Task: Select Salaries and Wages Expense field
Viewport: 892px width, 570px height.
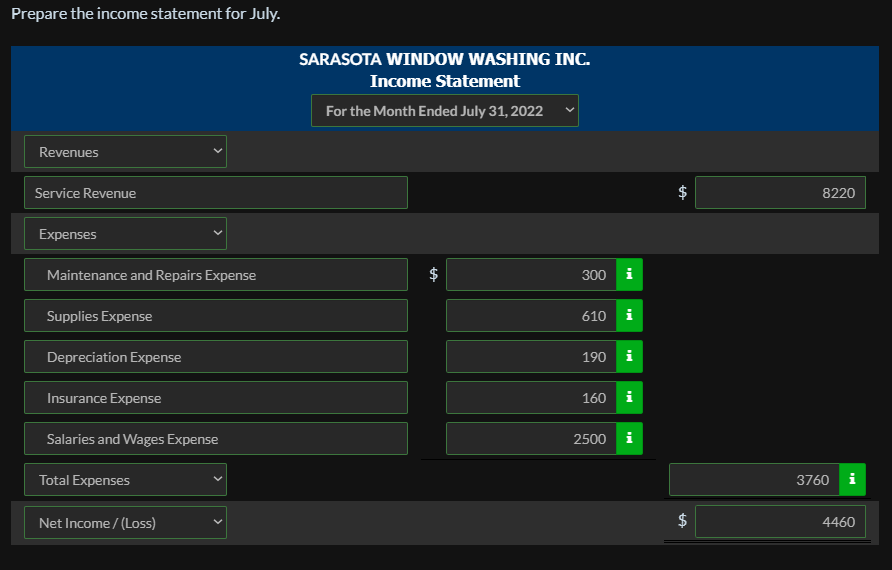Action: coord(216,439)
